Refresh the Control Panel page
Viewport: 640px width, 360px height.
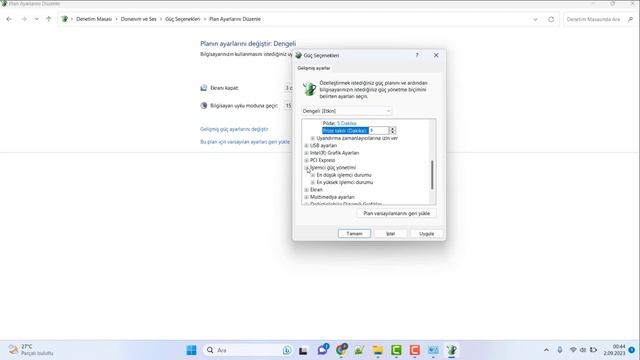pos(551,19)
